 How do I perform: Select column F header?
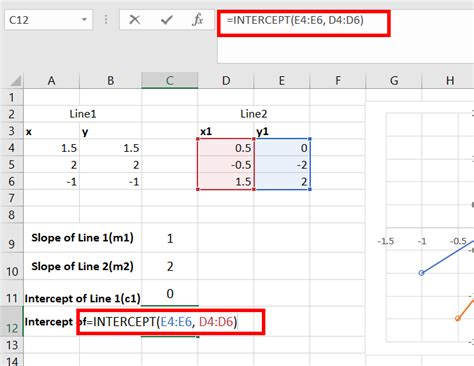pyautogui.click(x=338, y=81)
